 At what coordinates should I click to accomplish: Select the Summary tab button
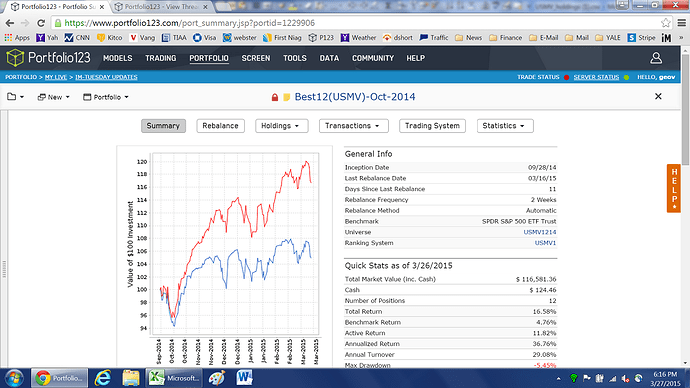coord(163,126)
